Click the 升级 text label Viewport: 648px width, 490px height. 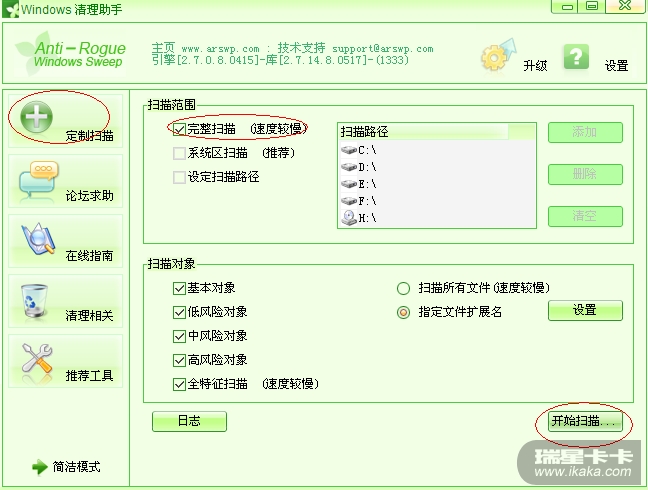coord(535,66)
